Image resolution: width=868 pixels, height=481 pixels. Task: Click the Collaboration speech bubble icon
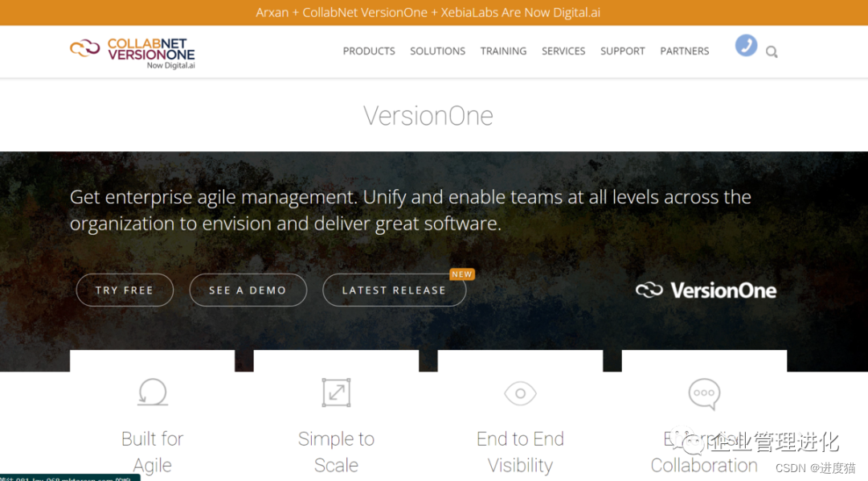pyautogui.click(x=704, y=393)
